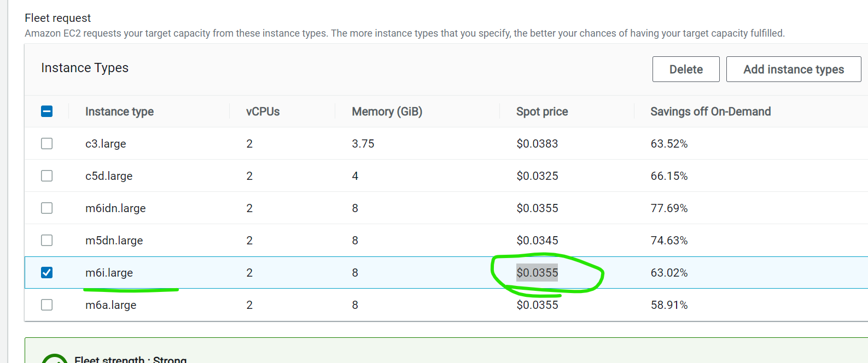868x363 pixels.
Task: Select the m6idn.large instance name
Action: 115,208
